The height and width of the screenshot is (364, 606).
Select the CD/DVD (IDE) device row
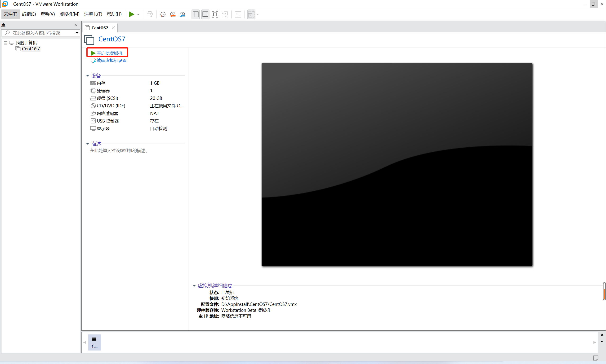tap(137, 106)
